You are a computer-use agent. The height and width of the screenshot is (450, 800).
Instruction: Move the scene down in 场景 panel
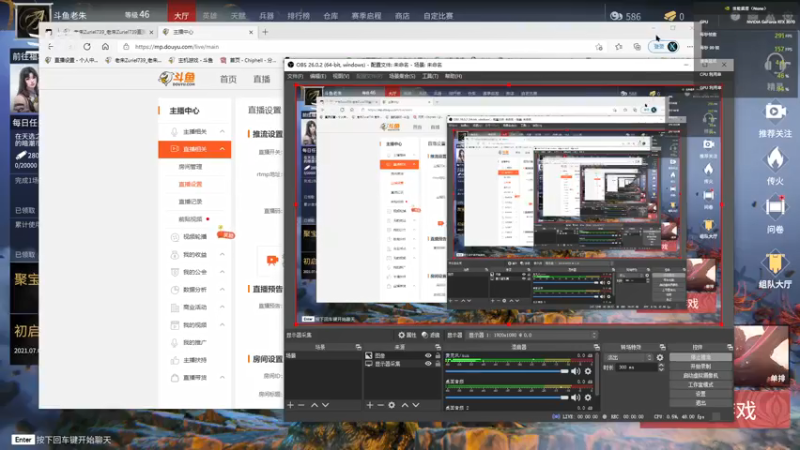pyautogui.click(x=326, y=405)
